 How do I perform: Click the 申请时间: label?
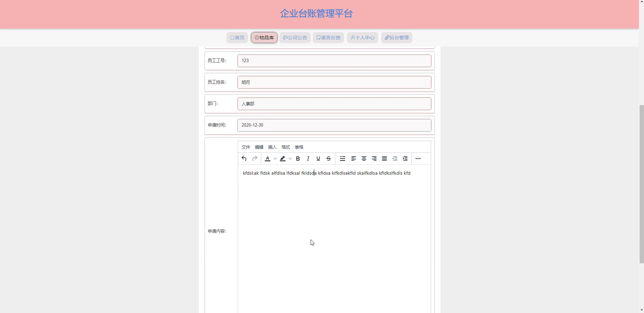pyautogui.click(x=217, y=125)
